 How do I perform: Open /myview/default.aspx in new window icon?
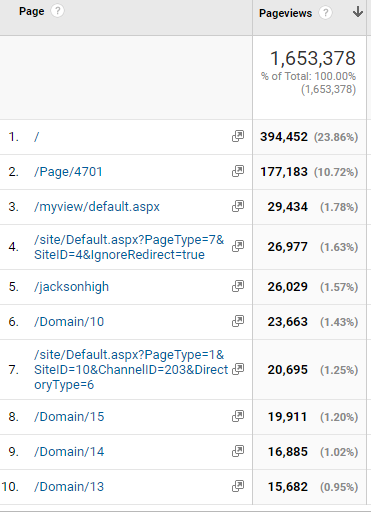[238, 206]
